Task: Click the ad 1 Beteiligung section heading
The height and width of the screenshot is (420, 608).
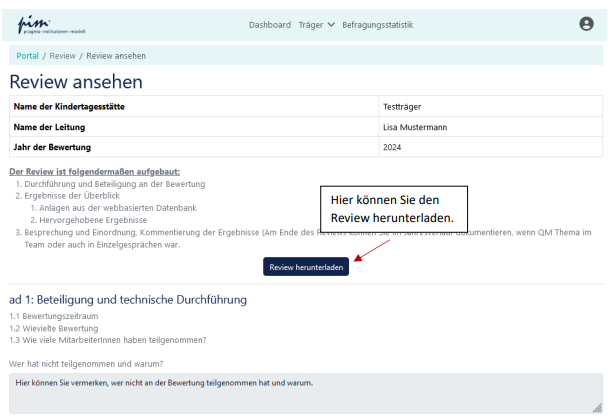Action: [128, 300]
